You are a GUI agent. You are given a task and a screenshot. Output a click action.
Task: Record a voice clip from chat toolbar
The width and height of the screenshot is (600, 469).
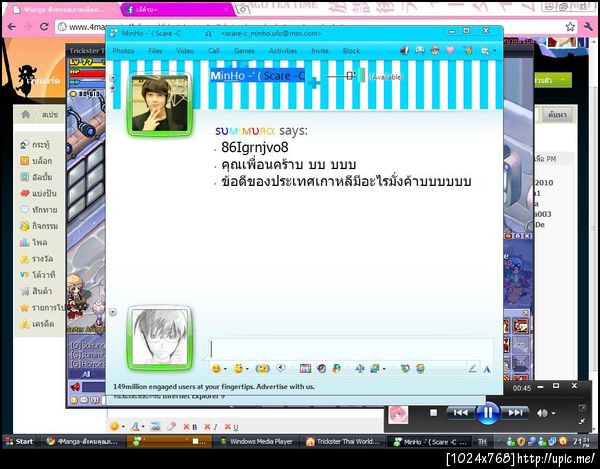(281, 368)
